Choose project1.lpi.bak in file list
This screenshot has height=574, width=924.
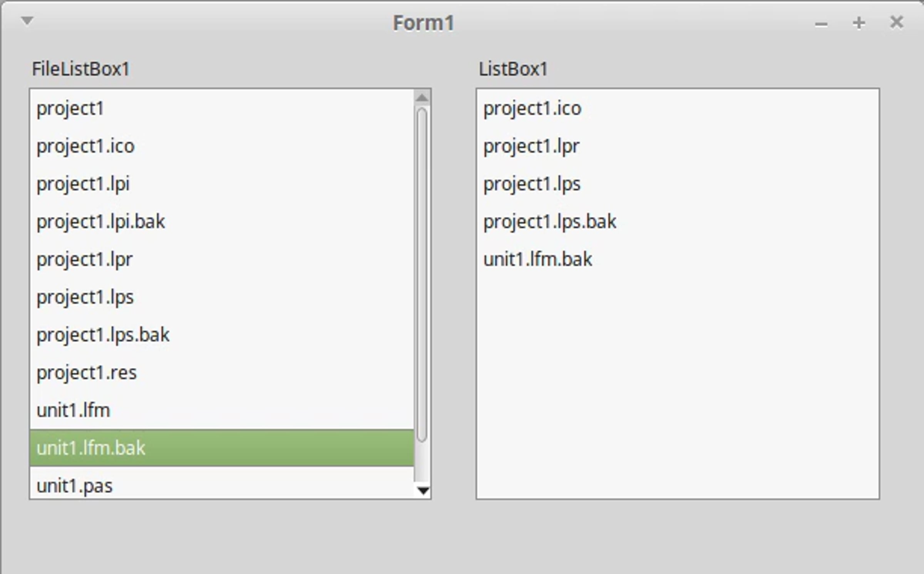(222, 222)
